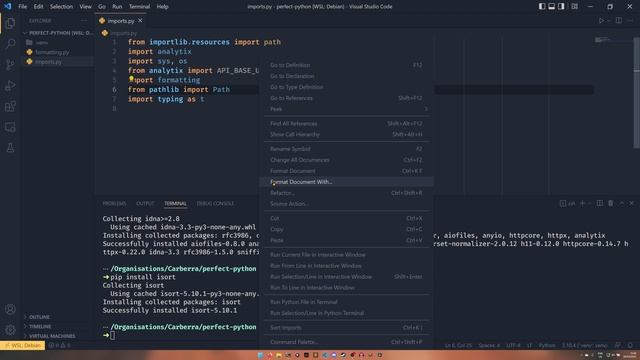Screen dimensions: 640x360
Task: Click the feedback icon in status bar
Action: click(x=618, y=345)
